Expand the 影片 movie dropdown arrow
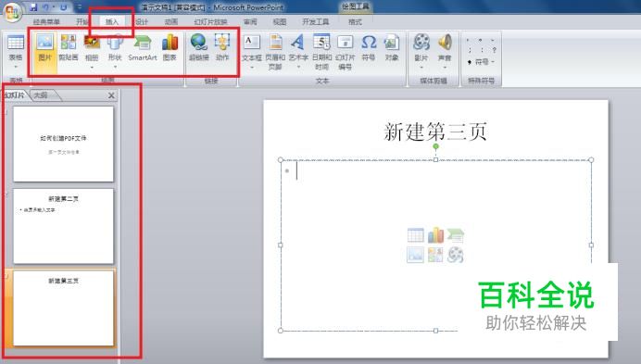This screenshot has height=364, width=641. tap(421, 67)
